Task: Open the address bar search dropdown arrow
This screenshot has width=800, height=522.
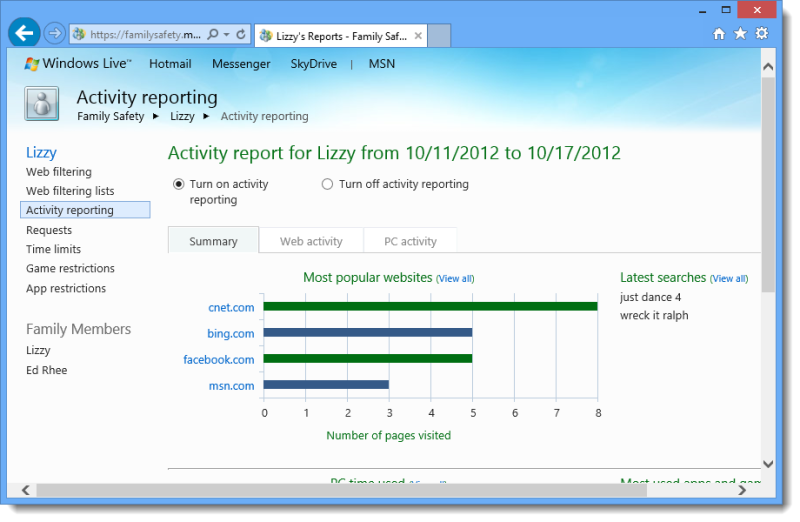Action: (227, 34)
